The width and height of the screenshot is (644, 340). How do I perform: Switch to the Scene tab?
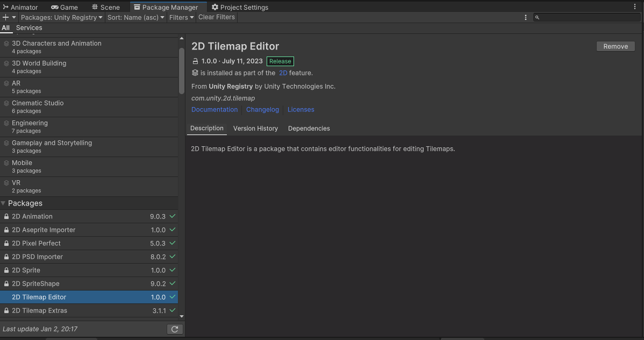(106, 7)
